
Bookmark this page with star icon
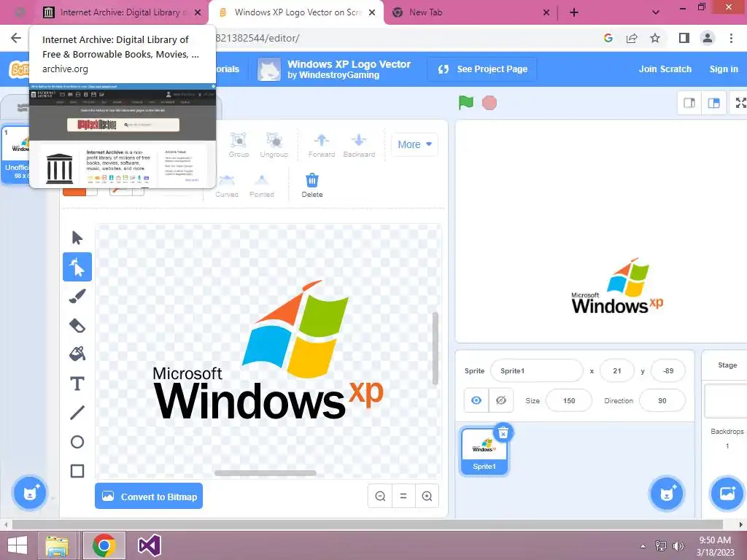(655, 38)
